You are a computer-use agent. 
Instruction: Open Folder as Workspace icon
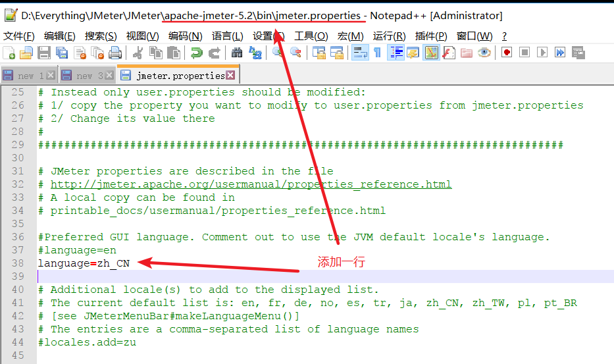coord(467,53)
